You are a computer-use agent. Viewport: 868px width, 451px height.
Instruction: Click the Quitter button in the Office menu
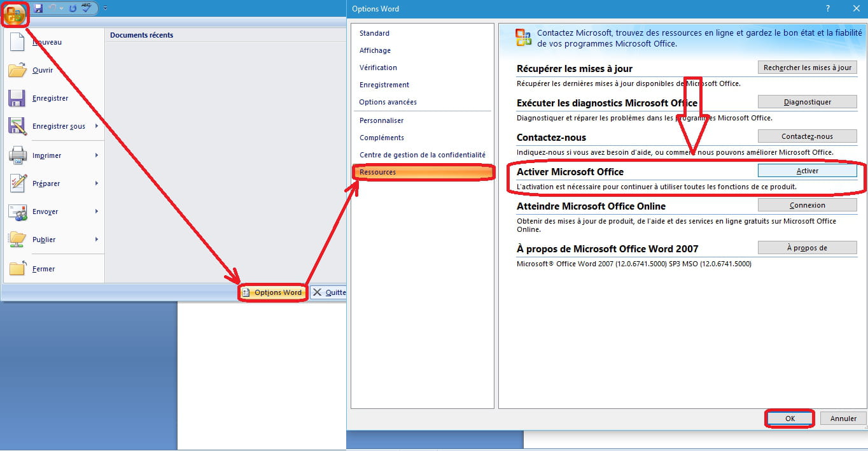(328, 292)
